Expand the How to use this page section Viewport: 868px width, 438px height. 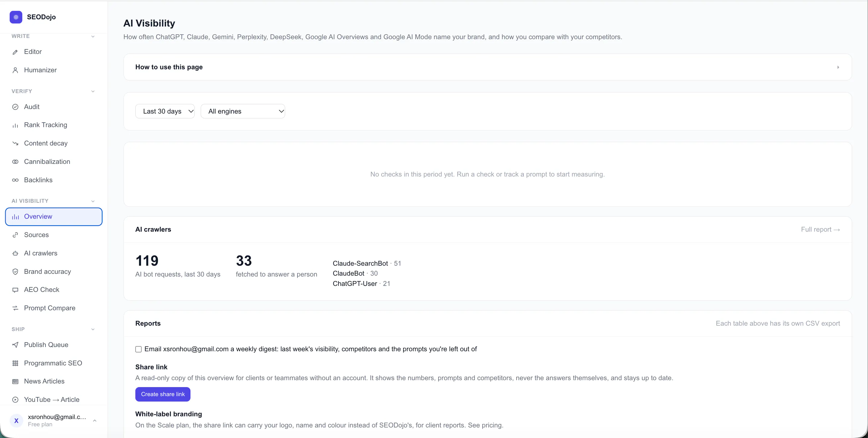pyautogui.click(x=487, y=67)
